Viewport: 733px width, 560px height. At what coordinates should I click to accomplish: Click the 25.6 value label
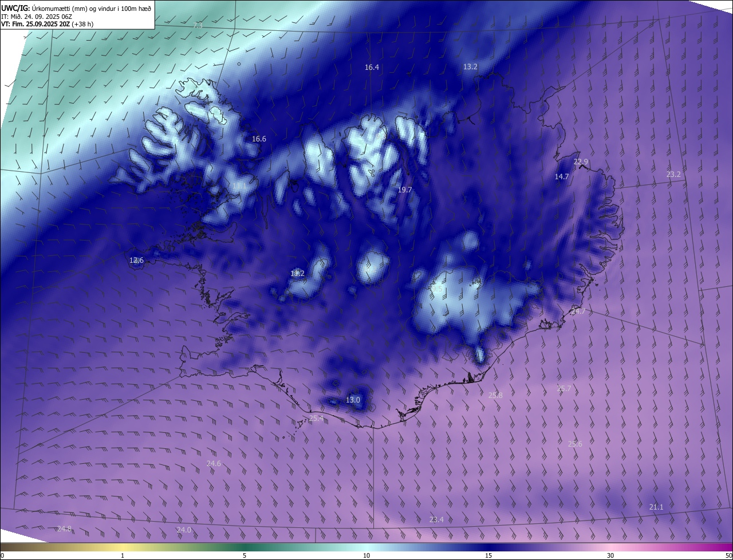pos(575,444)
